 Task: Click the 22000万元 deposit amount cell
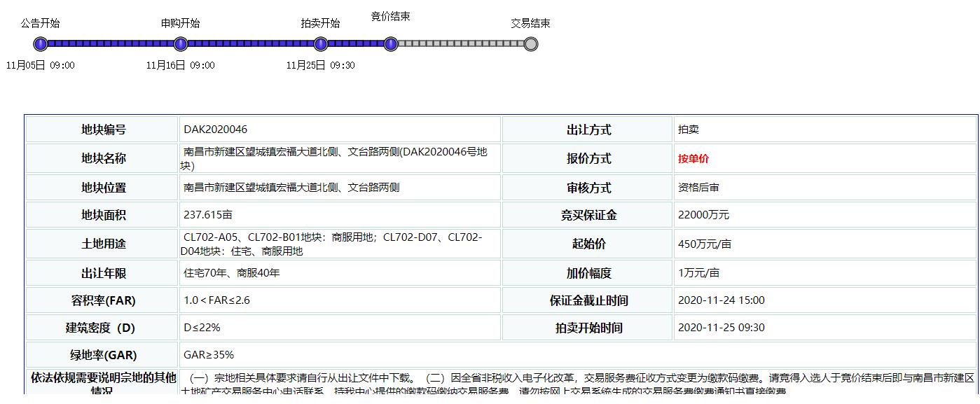703,215
